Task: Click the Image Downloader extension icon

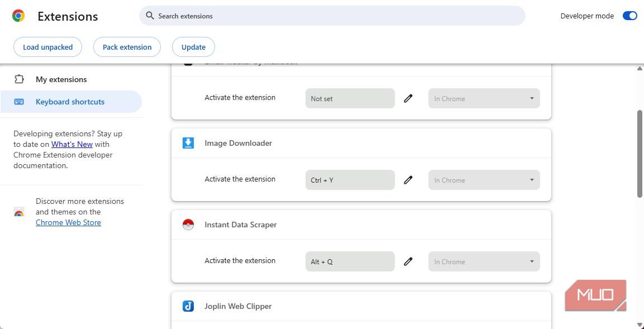Action: [x=188, y=143]
